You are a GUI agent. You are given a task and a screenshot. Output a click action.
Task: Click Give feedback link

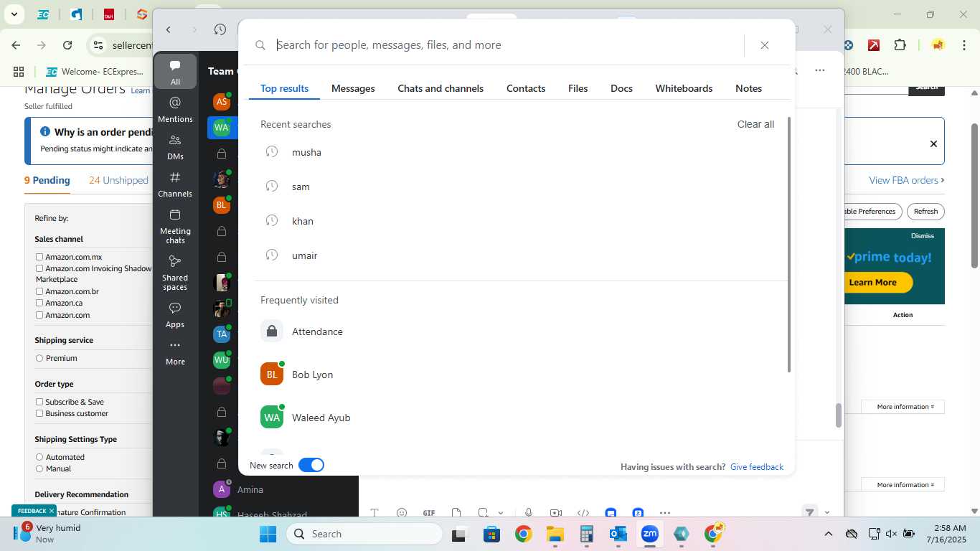(x=757, y=467)
